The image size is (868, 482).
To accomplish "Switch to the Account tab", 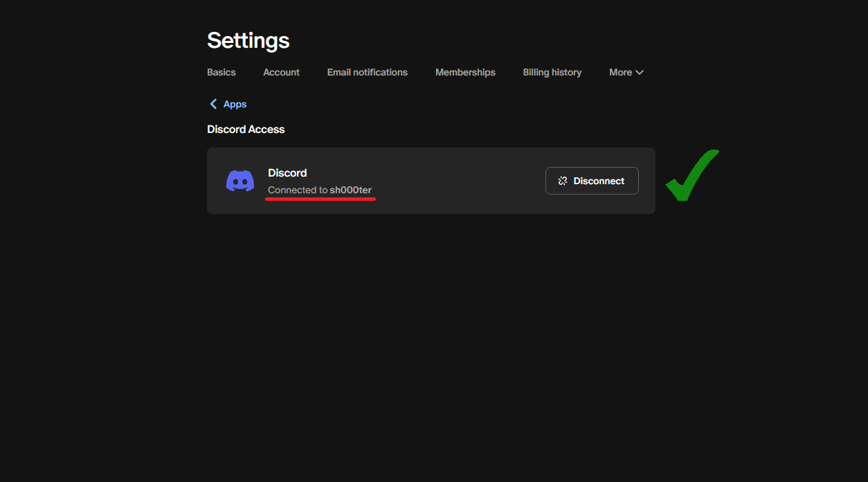I will click(x=281, y=72).
